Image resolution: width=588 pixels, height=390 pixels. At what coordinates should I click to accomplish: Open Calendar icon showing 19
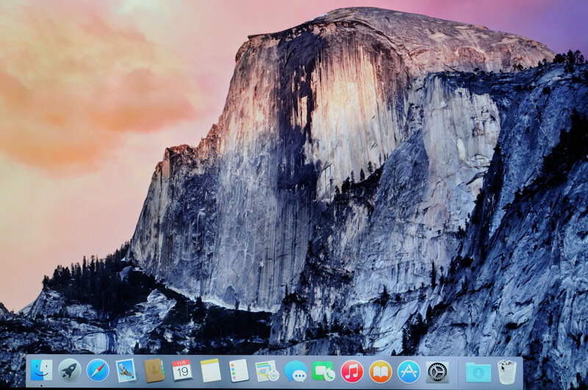182,370
